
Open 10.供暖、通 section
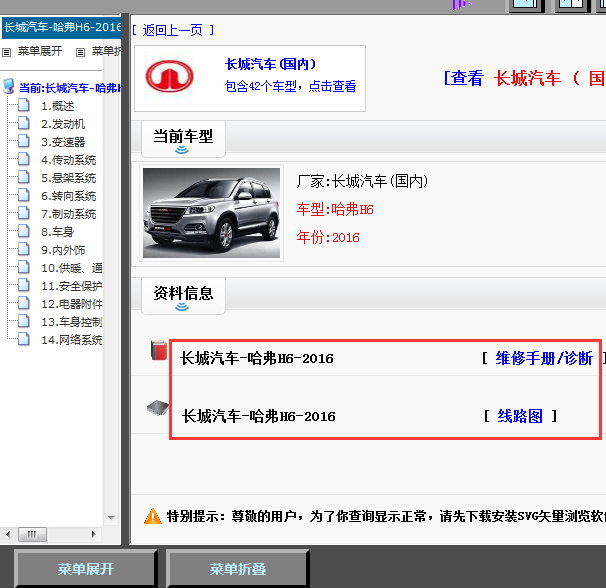72,268
